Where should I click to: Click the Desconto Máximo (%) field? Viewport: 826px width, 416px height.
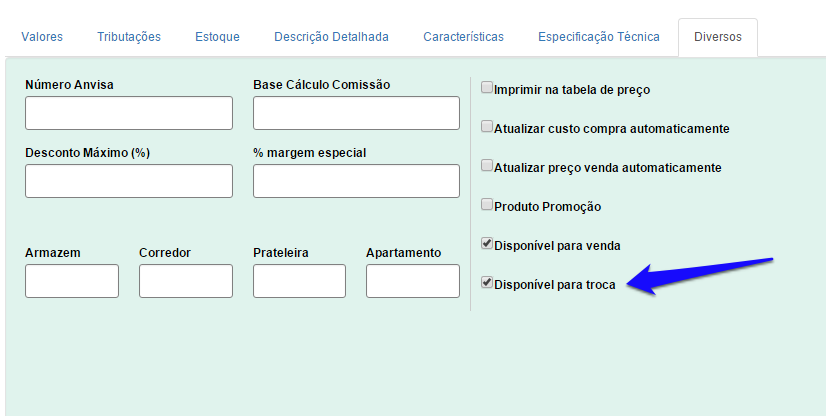[x=128, y=181]
